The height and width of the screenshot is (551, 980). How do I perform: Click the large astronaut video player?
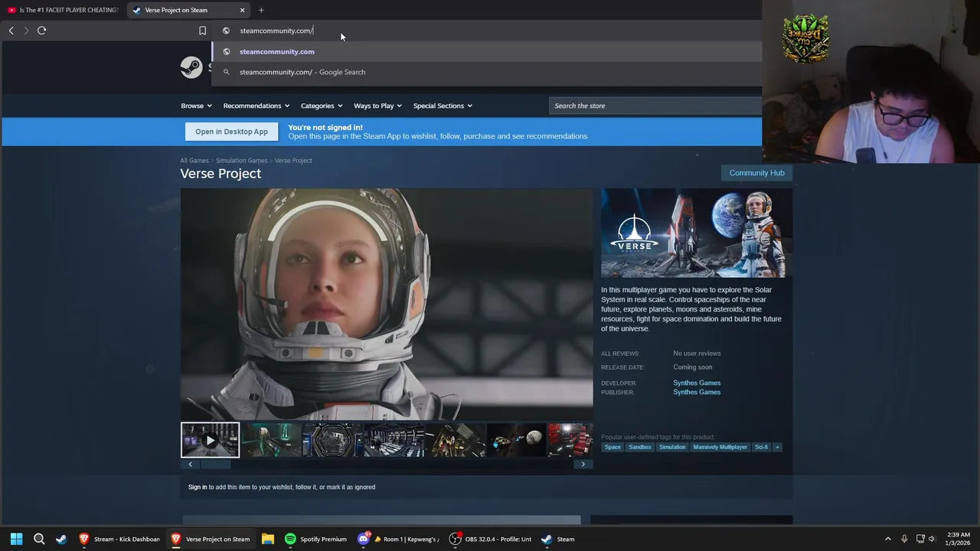tap(387, 305)
